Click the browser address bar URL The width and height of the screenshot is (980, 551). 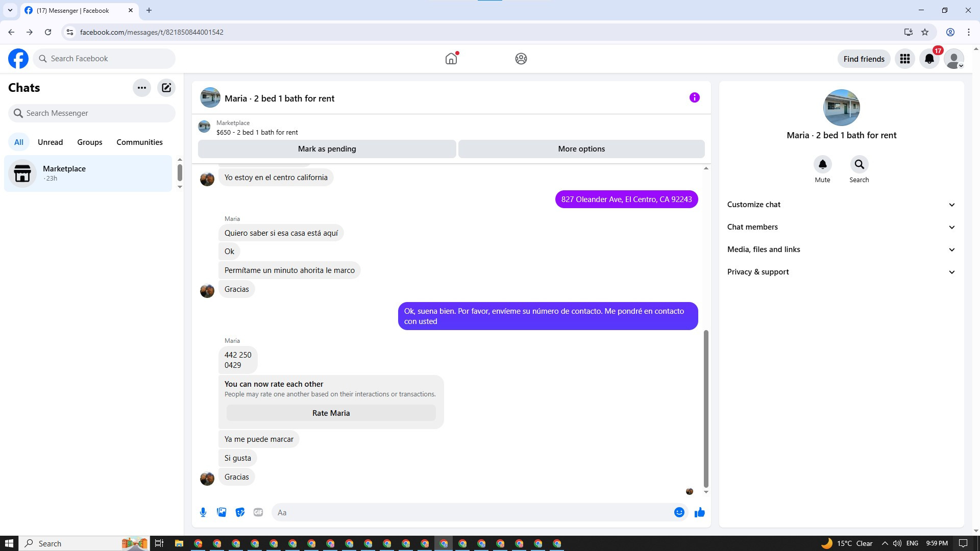coord(152,32)
